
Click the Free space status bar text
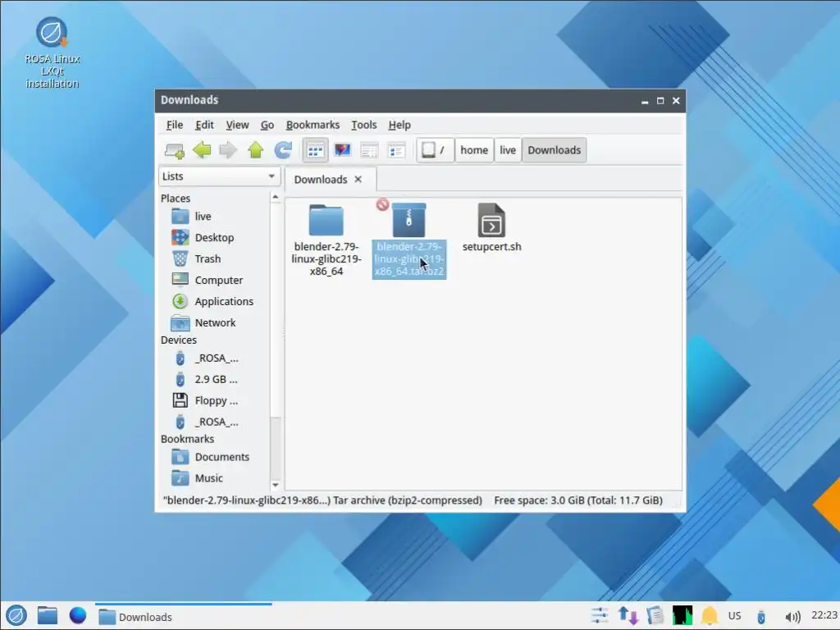click(x=578, y=500)
